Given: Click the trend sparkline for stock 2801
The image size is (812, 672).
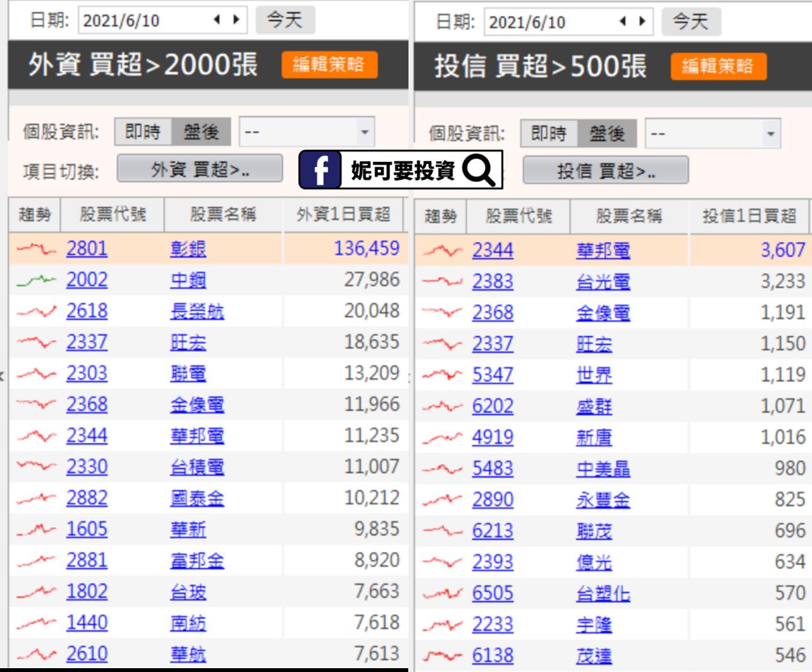Looking at the screenshot, I should (36, 248).
